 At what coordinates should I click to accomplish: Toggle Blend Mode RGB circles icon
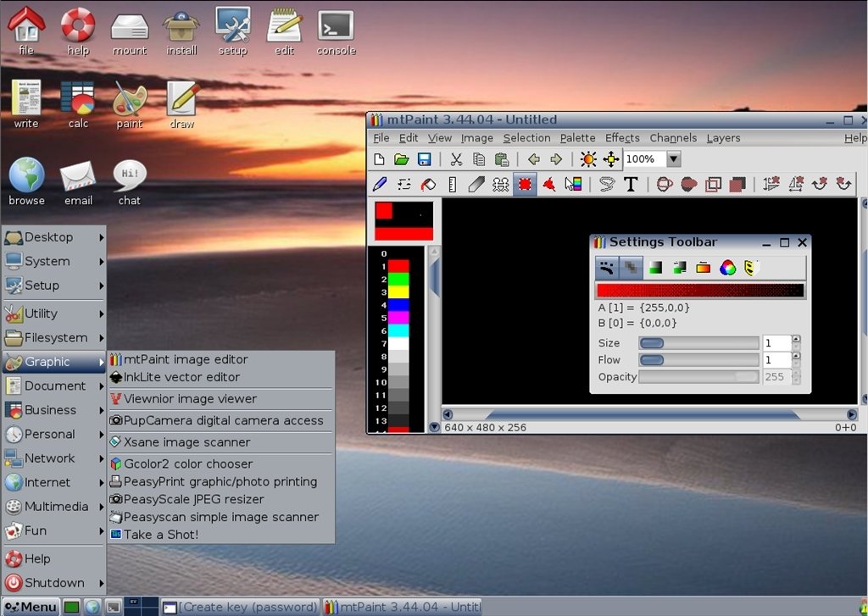point(727,268)
